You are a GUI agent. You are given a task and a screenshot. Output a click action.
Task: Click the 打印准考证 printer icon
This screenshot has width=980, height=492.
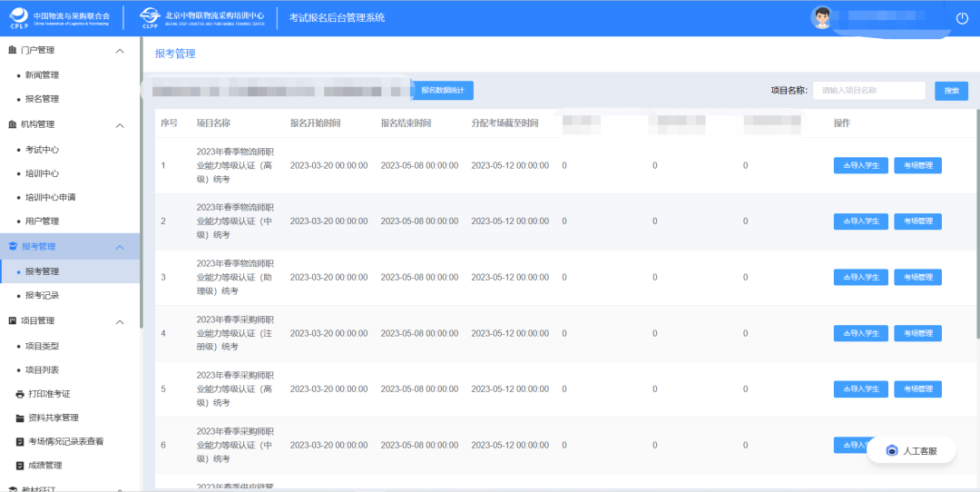click(x=19, y=394)
